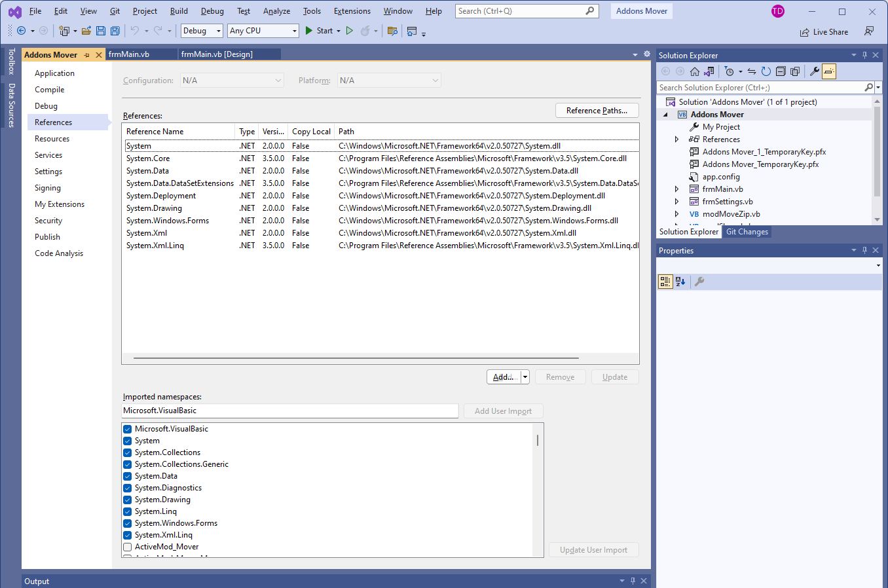Expand the frmMain.vb tree node
888x588 pixels.
677,189
